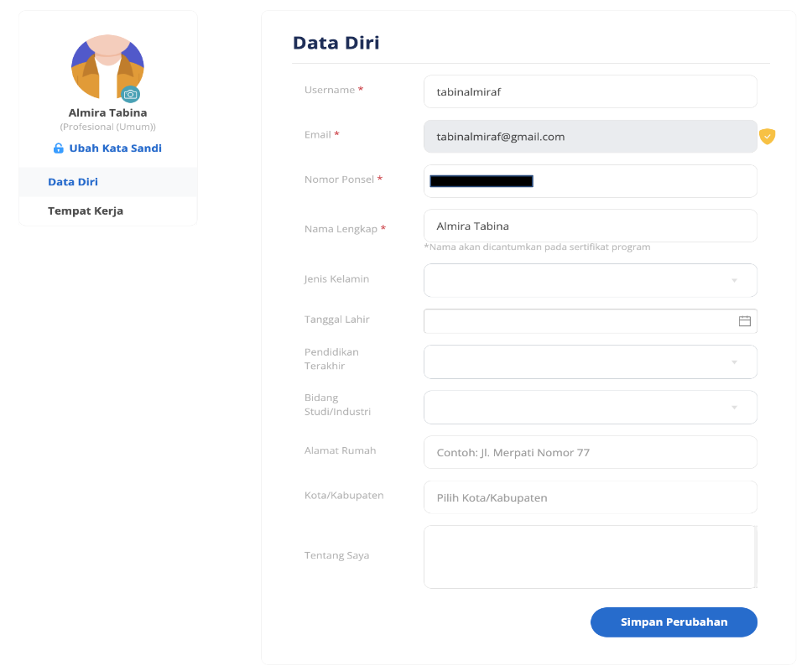This screenshot has height=671, width=812.
Task: Open the Ubah Kata Sandi link
Action: tap(115, 148)
